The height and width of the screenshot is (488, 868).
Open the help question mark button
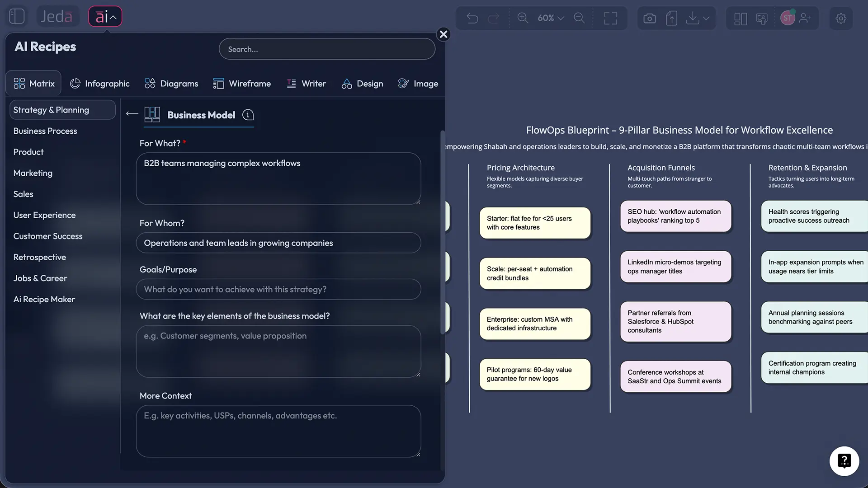pos(844,461)
